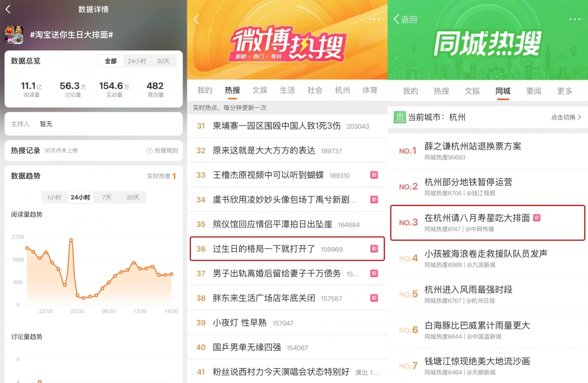Expand city switcher via 点击切换
Image resolution: width=588 pixels, height=383 pixels.
[x=566, y=117]
